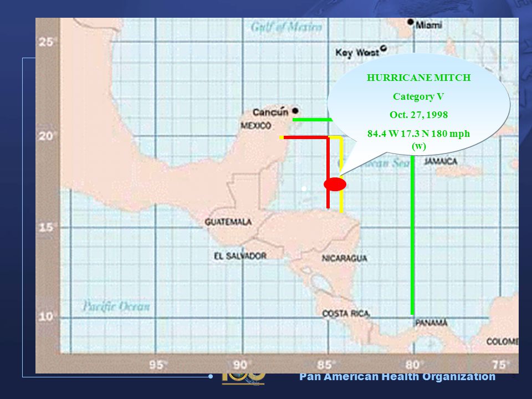Click the '84.4 W 17.3 N 180 mph' text
Image resolution: width=532 pixels, height=399 pixels.
tap(419, 134)
